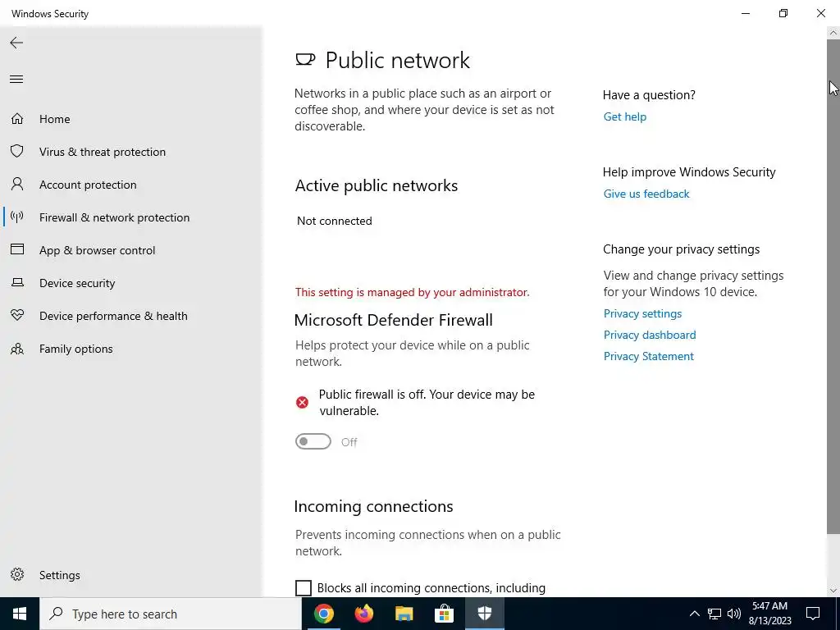Click the volume speaker tray icon
This screenshot has height=630, width=840.
point(734,614)
